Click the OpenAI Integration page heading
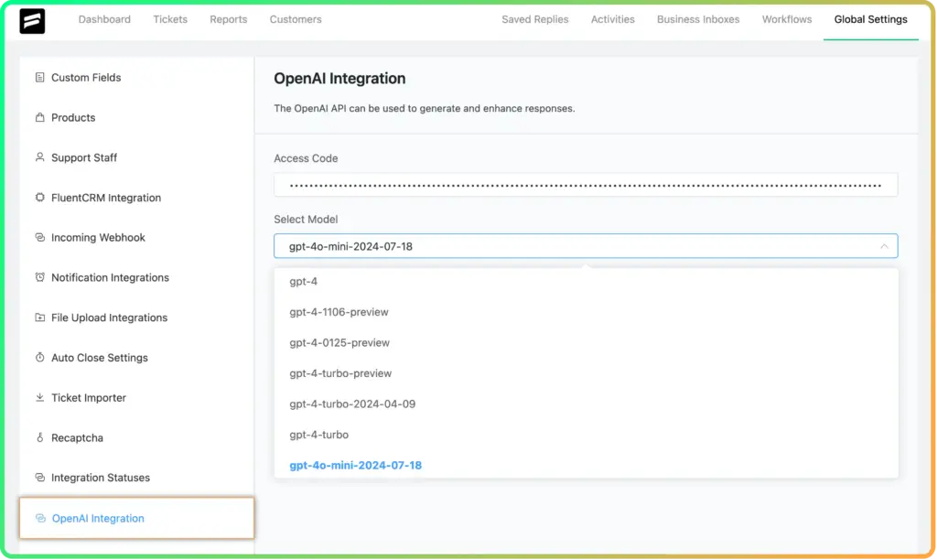The image size is (937, 560). click(339, 79)
